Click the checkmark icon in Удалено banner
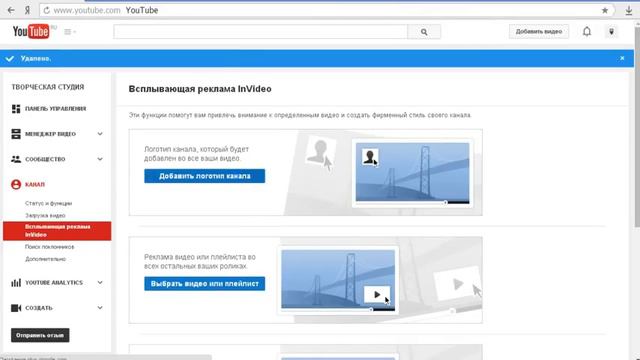This screenshot has width=640, height=360. pos(10,58)
